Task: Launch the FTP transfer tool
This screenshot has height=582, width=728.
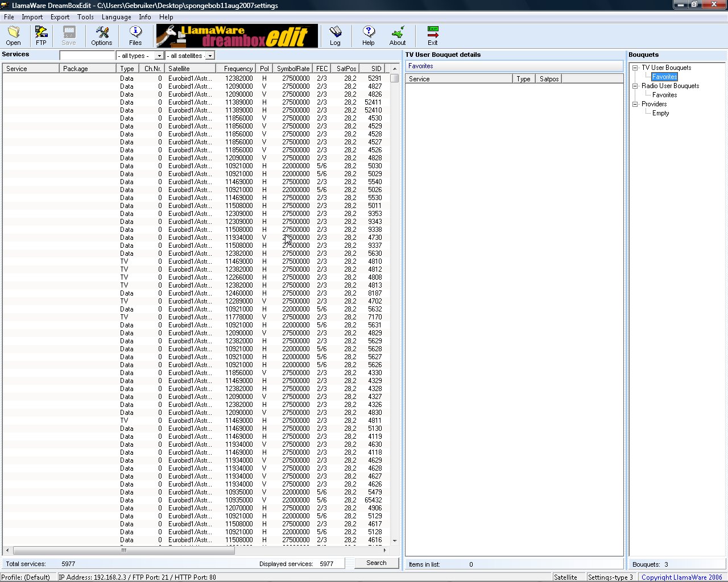Action: (x=41, y=35)
